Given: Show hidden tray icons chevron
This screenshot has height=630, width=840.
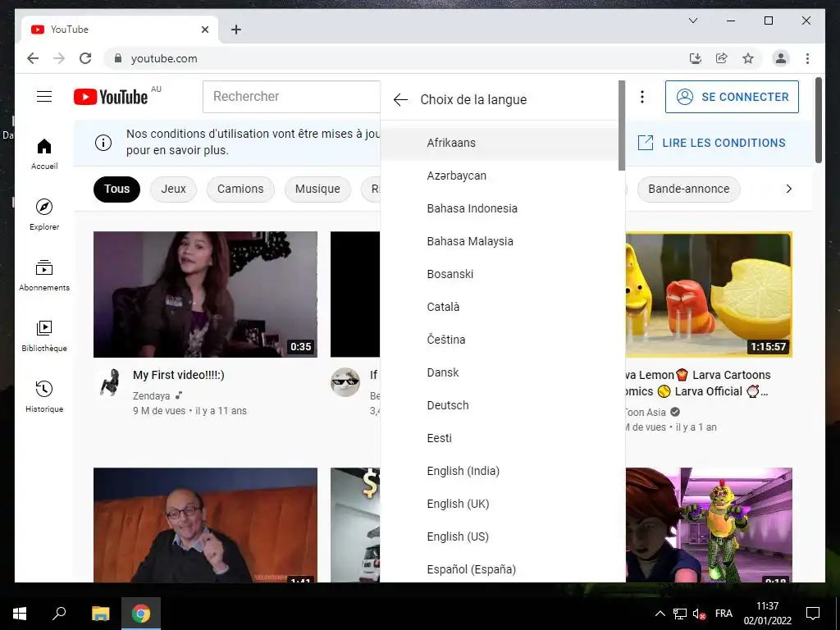Looking at the screenshot, I should point(660,614).
